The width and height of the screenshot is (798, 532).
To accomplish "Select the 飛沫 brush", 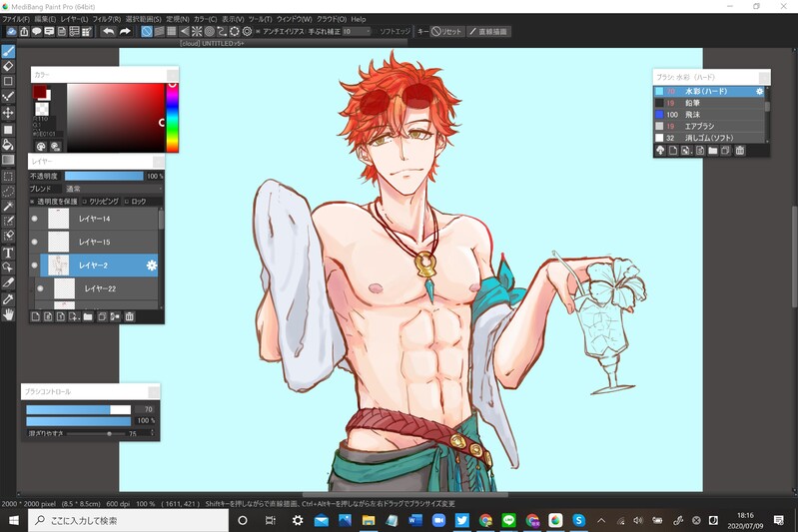I will [x=709, y=115].
